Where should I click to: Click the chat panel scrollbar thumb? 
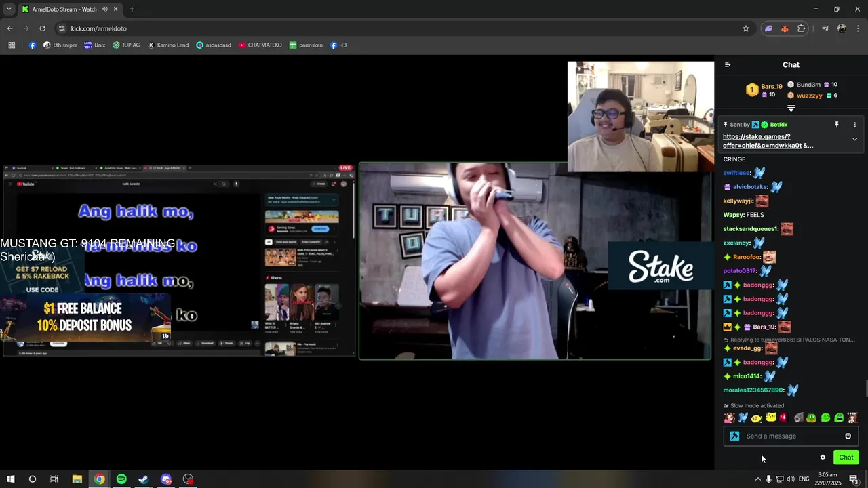click(x=866, y=390)
